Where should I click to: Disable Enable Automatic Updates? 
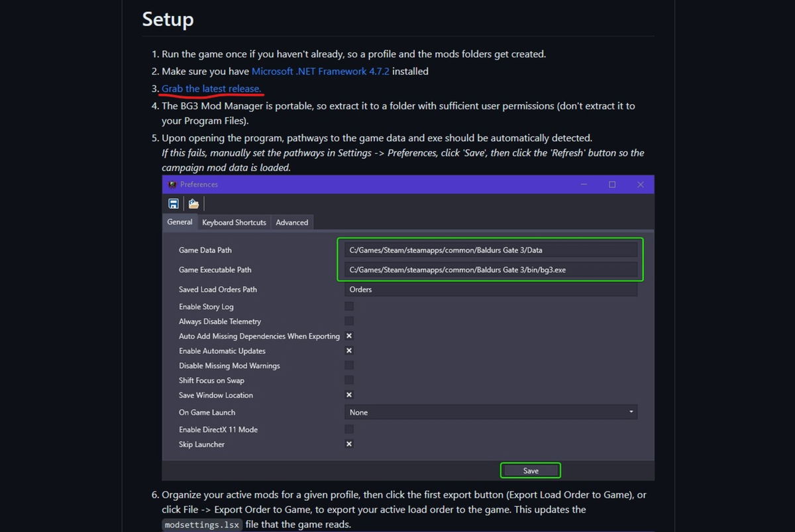coord(349,350)
